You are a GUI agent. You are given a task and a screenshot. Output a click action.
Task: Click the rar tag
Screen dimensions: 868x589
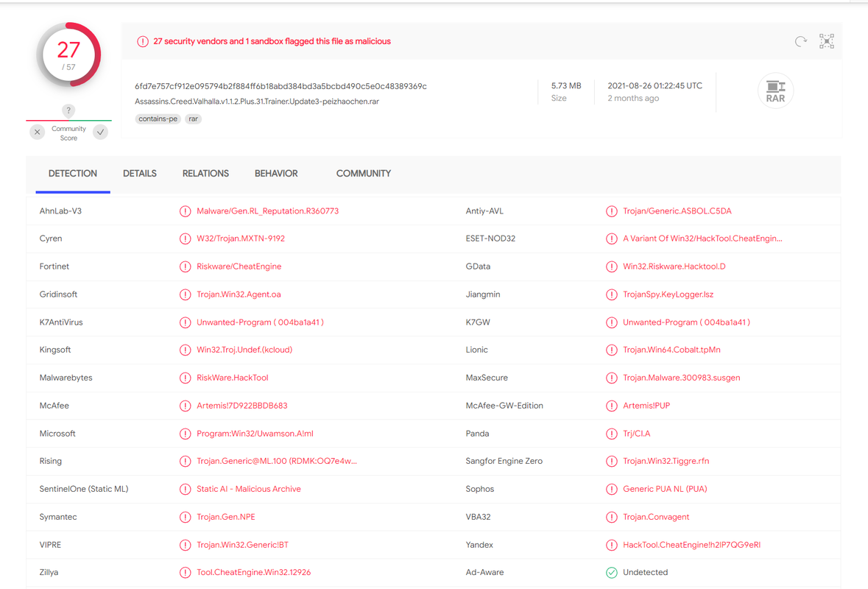(193, 119)
